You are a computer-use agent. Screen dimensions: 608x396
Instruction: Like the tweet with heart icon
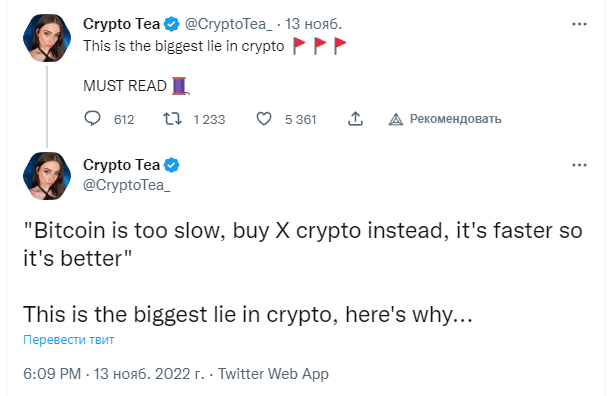[264, 119]
